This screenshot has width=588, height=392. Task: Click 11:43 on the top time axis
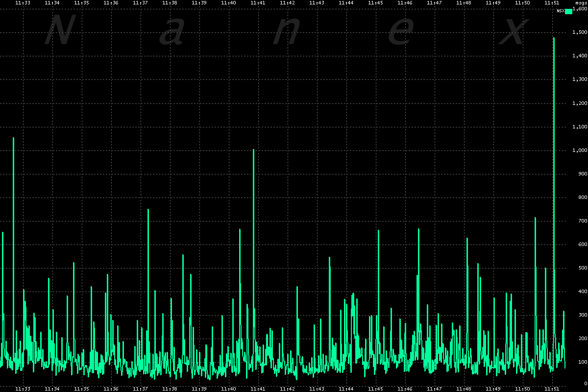[x=317, y=3]
